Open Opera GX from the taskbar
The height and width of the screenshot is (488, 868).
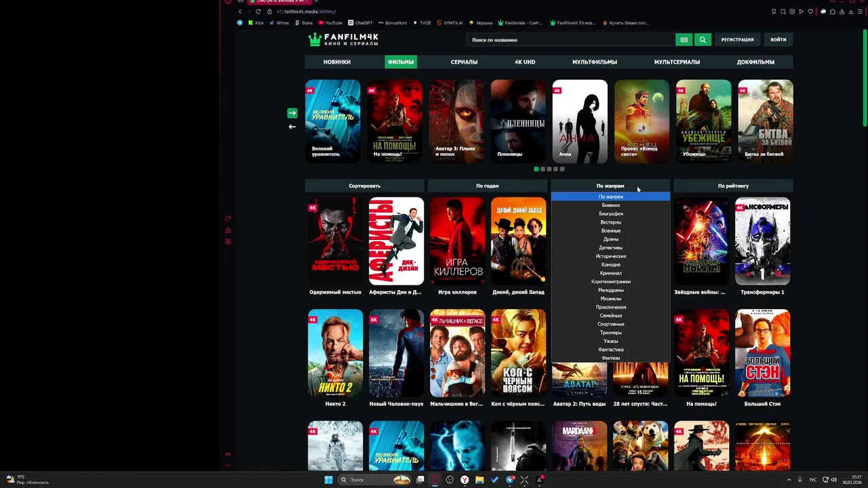pos(435,480)
